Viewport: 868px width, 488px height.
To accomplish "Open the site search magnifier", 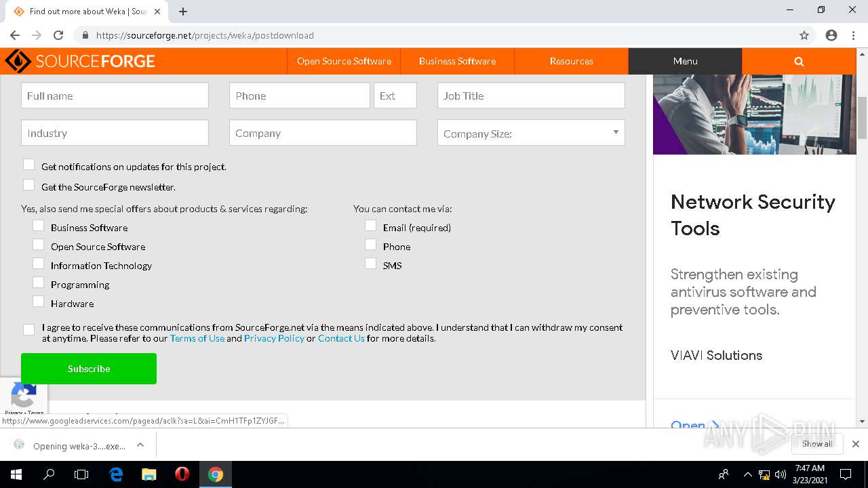I will pyautogui.click(x=799, y=61).
